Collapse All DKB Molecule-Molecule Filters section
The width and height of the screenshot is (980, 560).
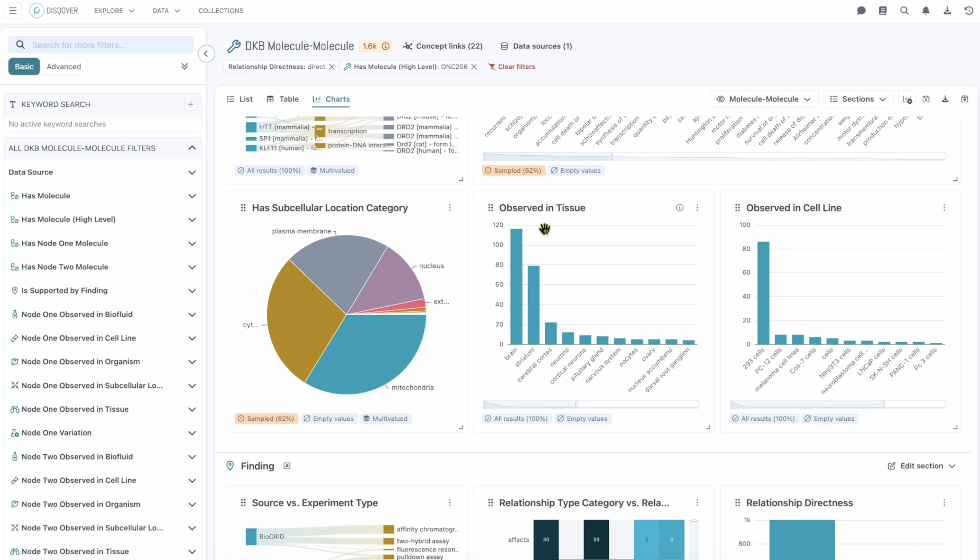[192, 148]
